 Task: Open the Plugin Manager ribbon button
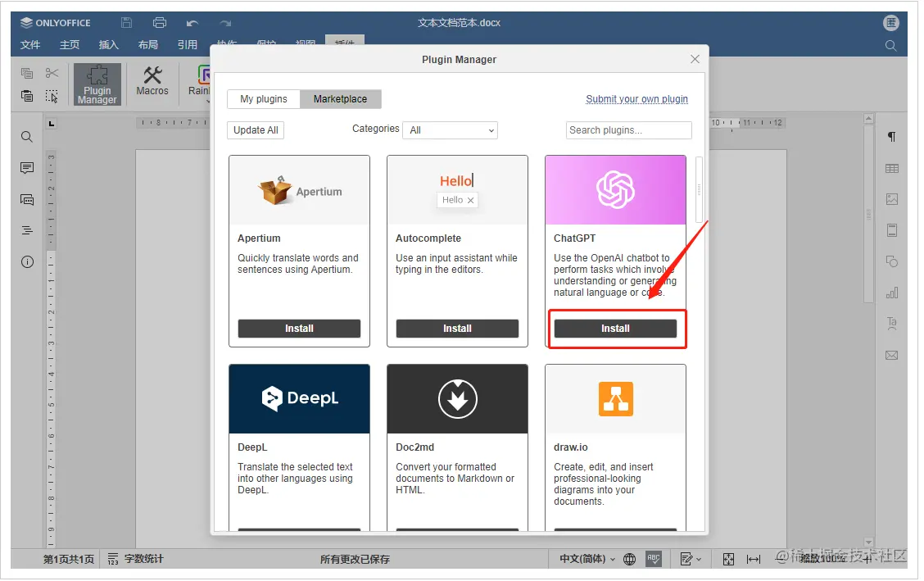(x=97, y=84)
